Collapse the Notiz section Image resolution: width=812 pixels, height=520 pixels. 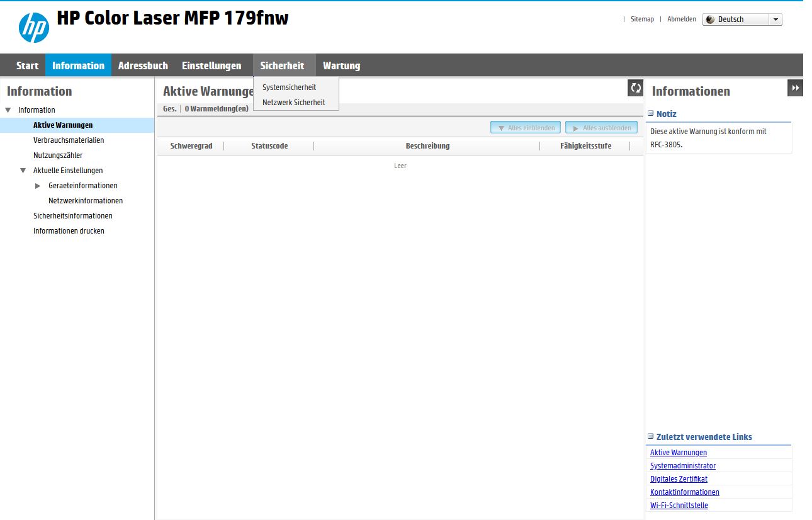click(x=651, y=114)
